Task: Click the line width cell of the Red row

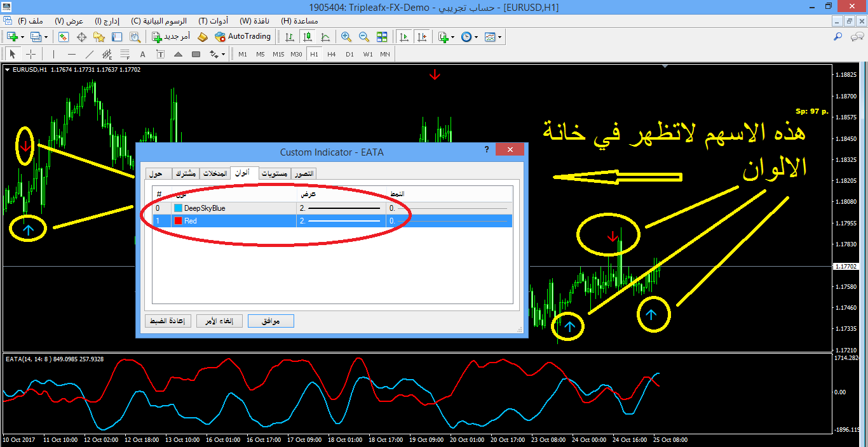Action: 342,221
